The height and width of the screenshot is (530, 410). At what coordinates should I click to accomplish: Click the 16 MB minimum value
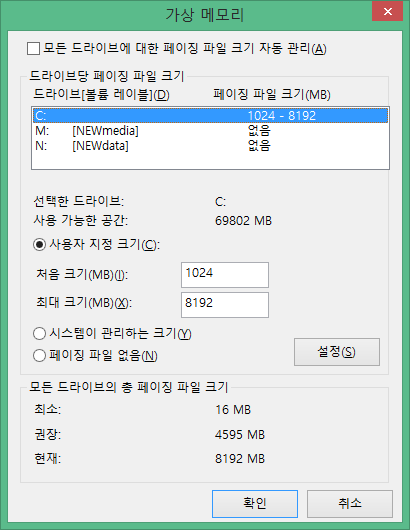[233, 410]
